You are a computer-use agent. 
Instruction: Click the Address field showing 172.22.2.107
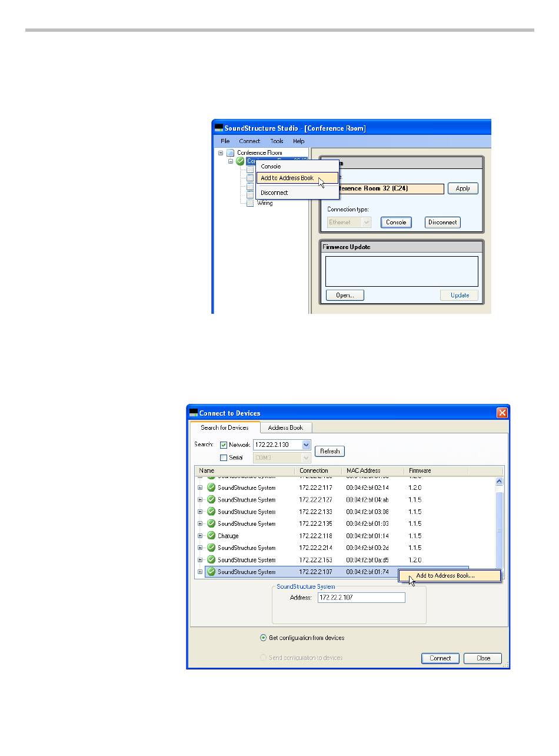click(x=361, y=598)
